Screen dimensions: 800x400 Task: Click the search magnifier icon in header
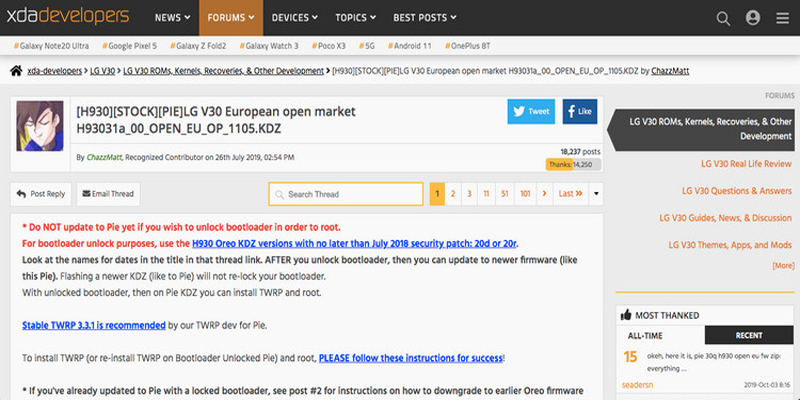pos(724,17)
